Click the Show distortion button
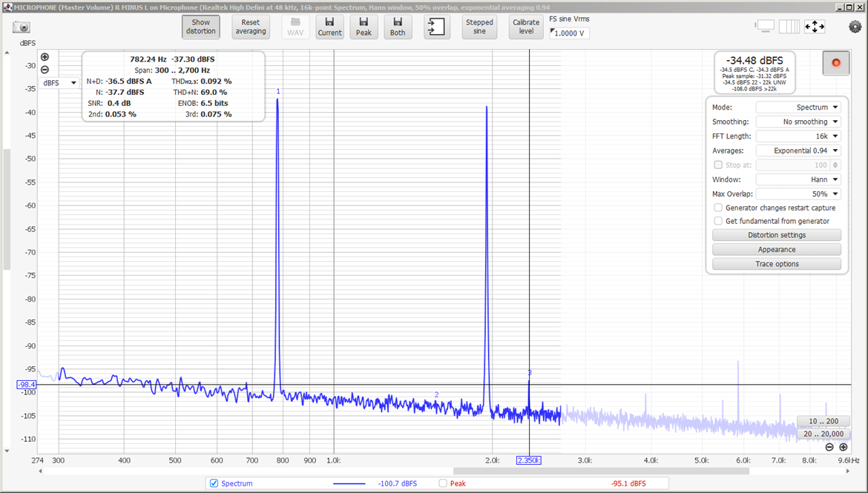Viewport: 868px width, 493px height. 200,27
